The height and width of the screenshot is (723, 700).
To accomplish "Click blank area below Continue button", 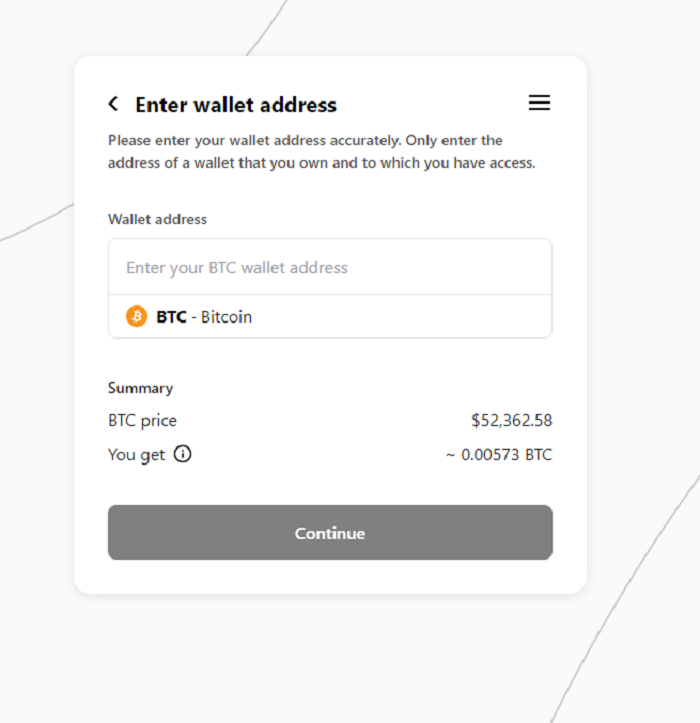I will (x=330, y=576).
